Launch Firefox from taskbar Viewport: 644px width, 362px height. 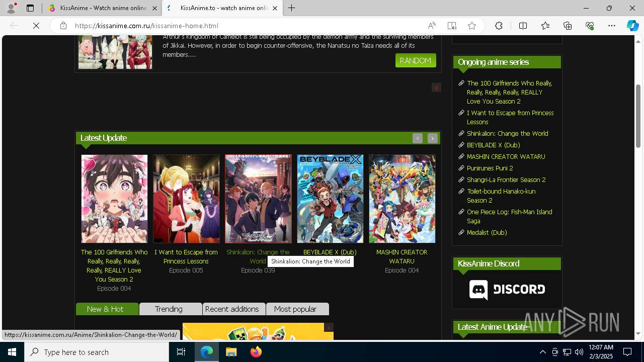[x=256, y=352]
